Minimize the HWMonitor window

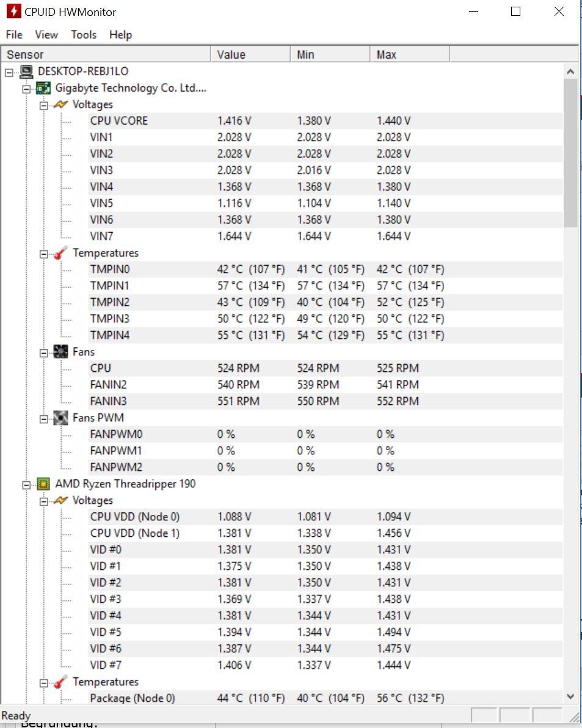(x=474, y=12)
